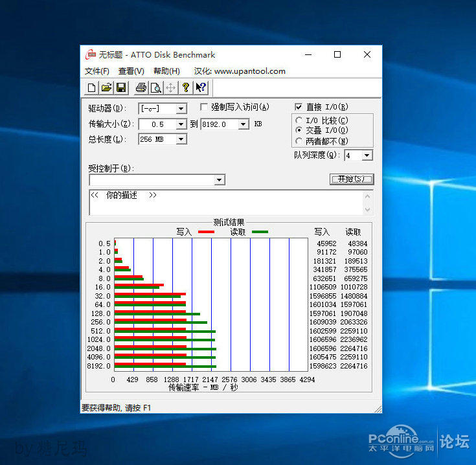This screenshot has width=476, height=465.
Task: Click the read value 2063326
Action: (354, 322)
